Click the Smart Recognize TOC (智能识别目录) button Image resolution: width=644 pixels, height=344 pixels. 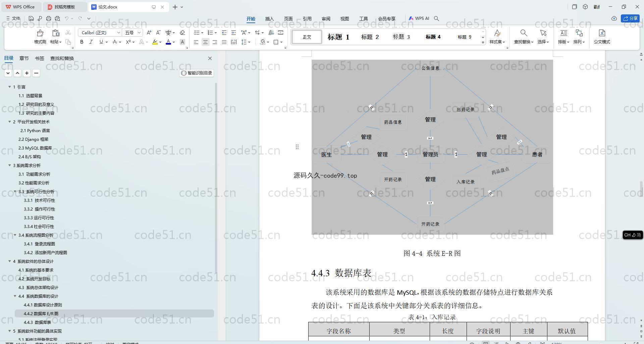click(197, 73)
